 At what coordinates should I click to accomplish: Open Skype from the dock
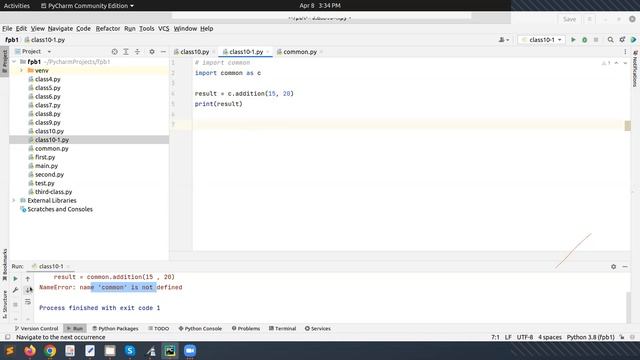[x=130, y=351]
